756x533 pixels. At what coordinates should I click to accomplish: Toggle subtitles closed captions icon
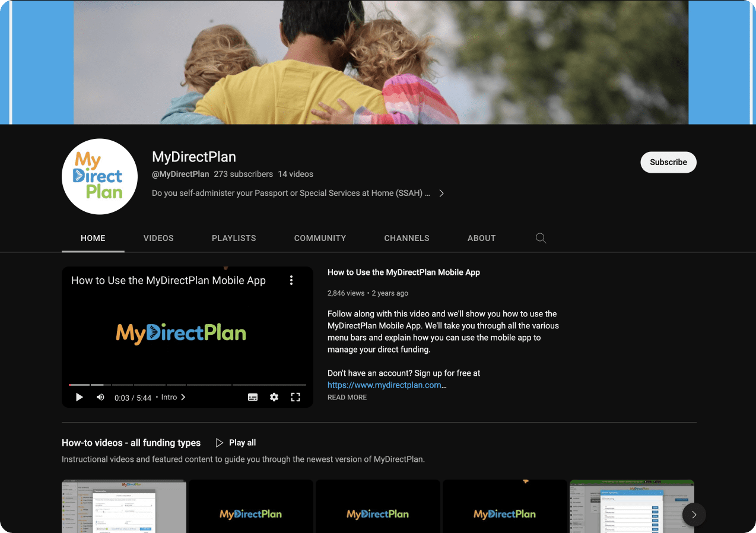253,397
